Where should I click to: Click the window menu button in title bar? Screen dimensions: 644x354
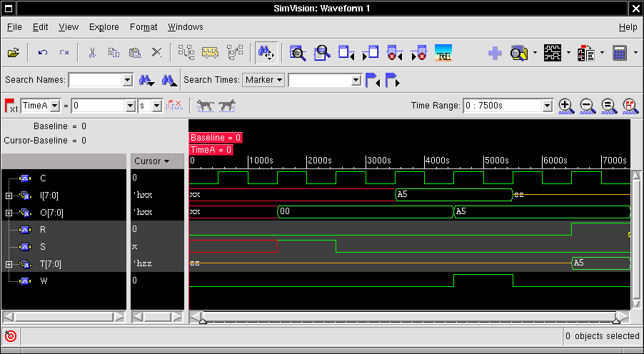9,9
